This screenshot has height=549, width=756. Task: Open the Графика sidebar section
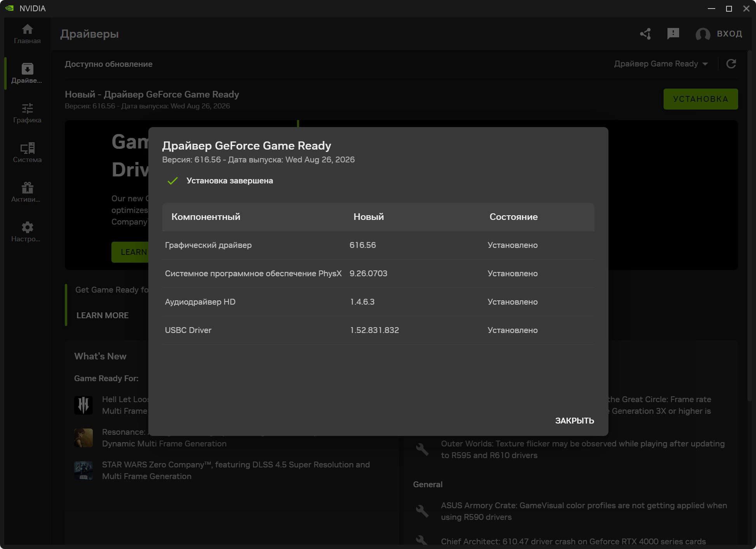click(x=27, y=113)
